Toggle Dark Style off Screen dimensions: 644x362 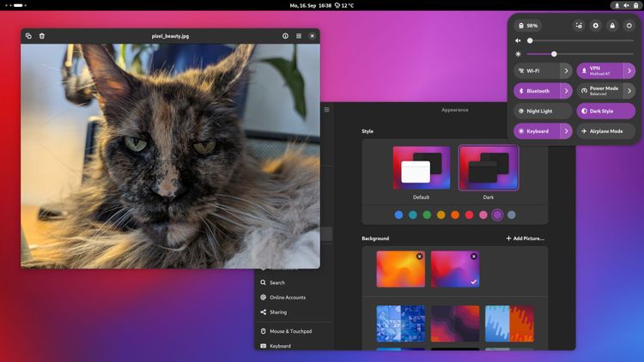(606, 111)
